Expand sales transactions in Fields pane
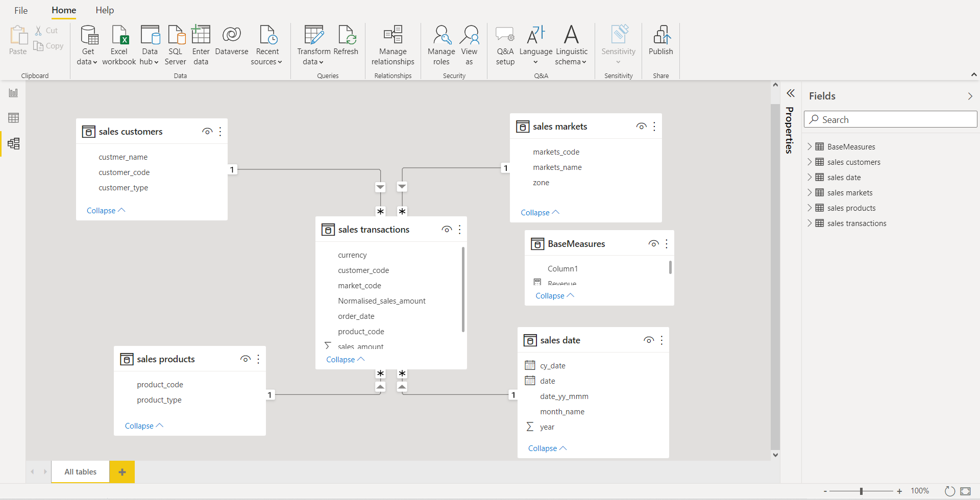Screen dimensions: 980x500 (810, 223)
